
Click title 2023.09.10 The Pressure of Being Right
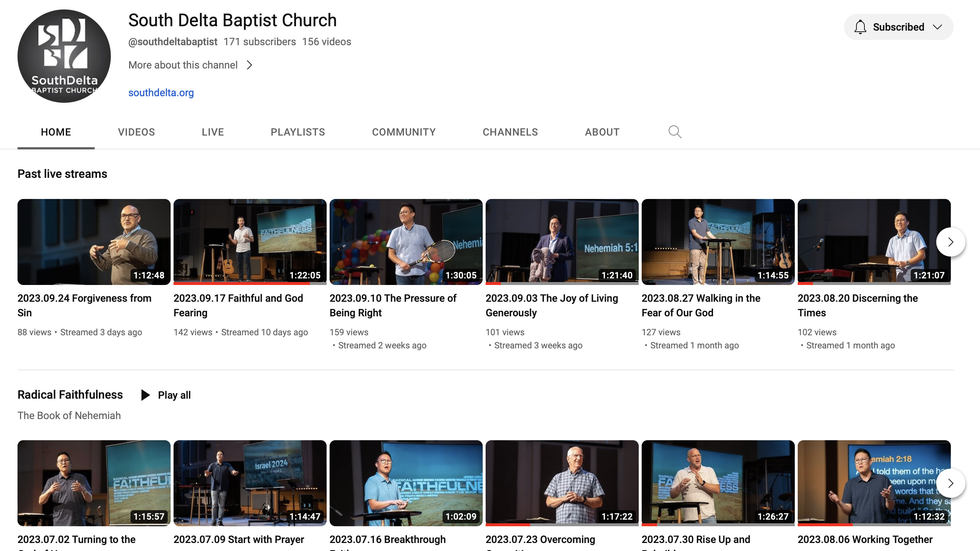pos(393,305)
